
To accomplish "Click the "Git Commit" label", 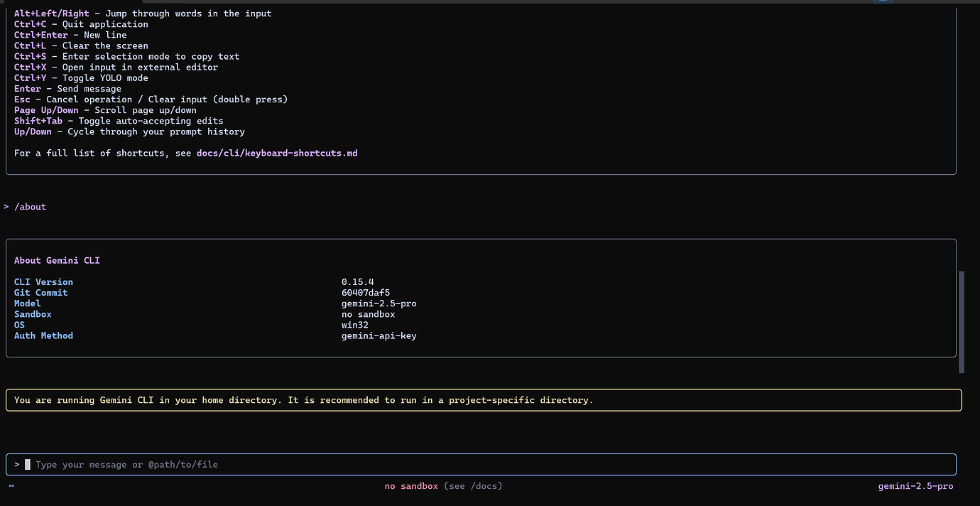I will tap(41, 293).
